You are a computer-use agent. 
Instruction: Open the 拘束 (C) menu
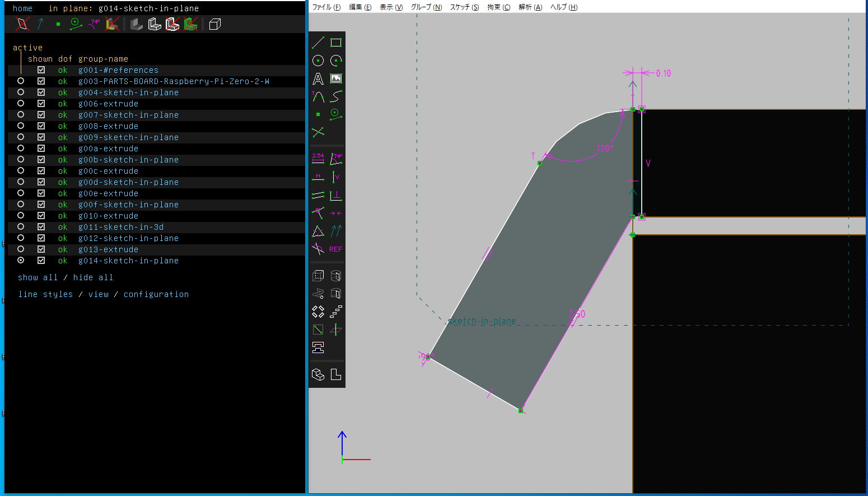point(498,7)
